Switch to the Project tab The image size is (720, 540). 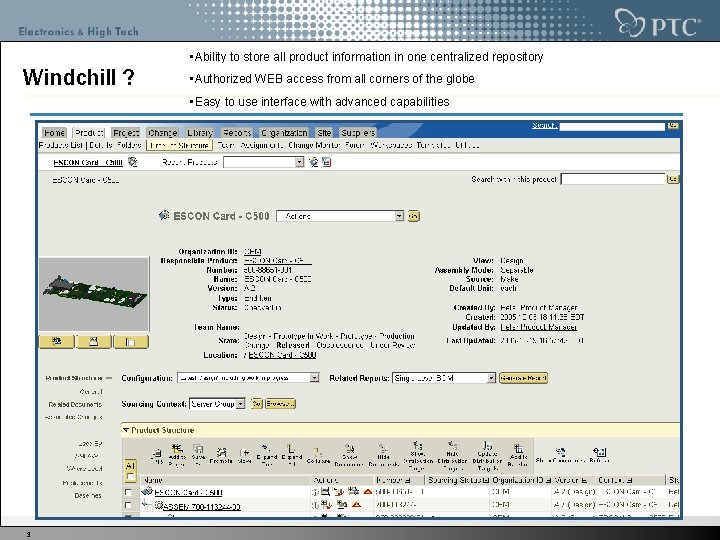(x=126, y=133)
